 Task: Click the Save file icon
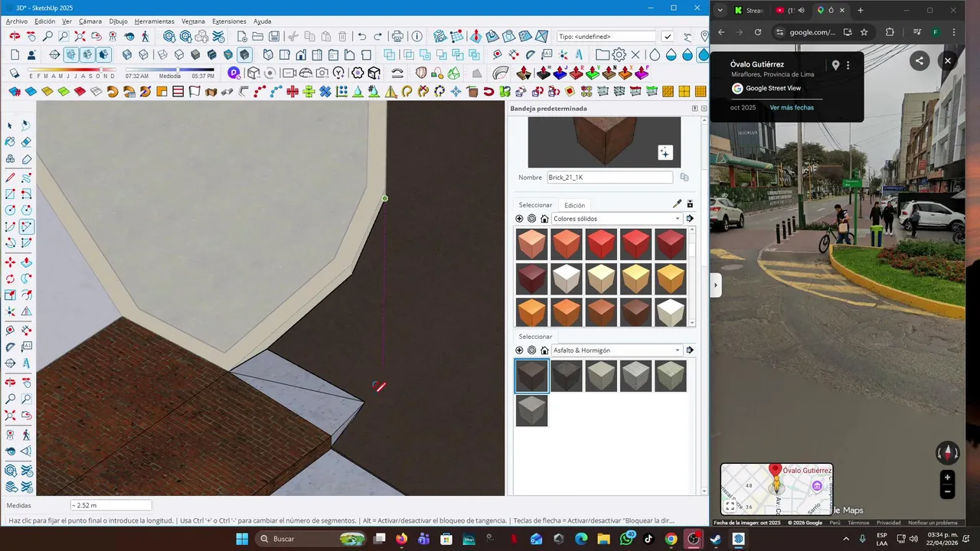click(x=274, y=37)
